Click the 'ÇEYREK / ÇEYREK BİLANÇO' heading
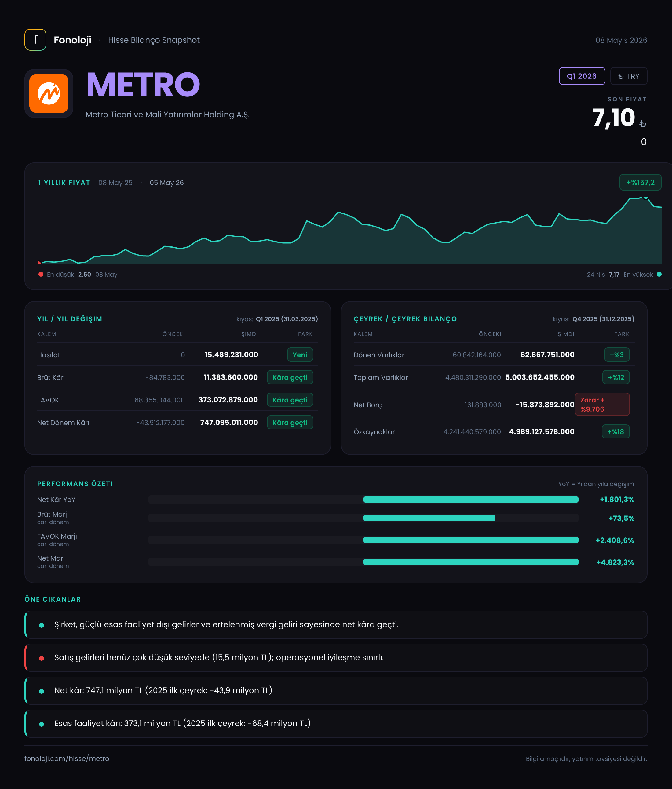 tap(405, 319)
